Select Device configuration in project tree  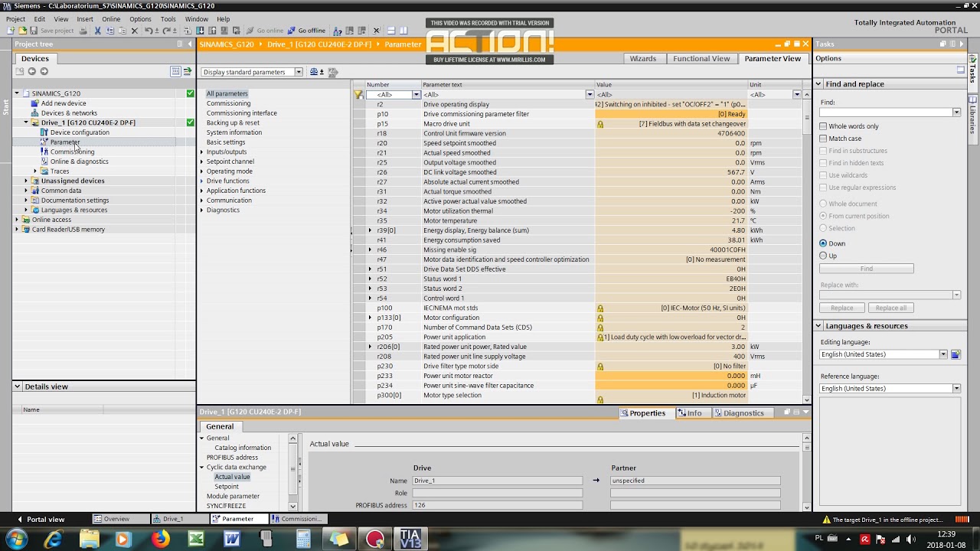click(80, 132)
